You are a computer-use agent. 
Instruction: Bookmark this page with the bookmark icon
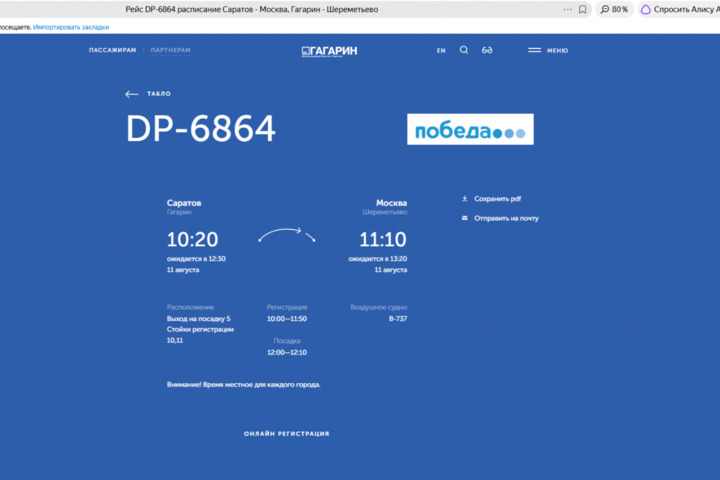[582, 9]
